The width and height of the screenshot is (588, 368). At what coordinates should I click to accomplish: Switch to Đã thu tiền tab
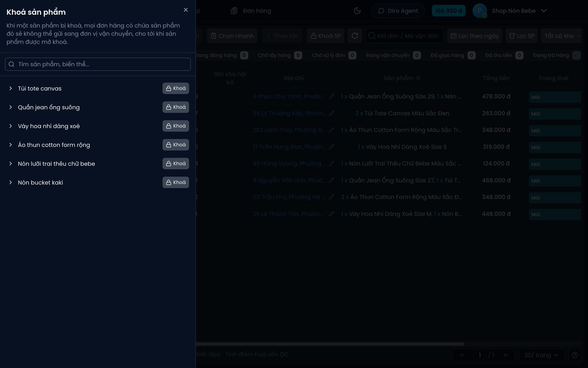[x=504, y=55]
